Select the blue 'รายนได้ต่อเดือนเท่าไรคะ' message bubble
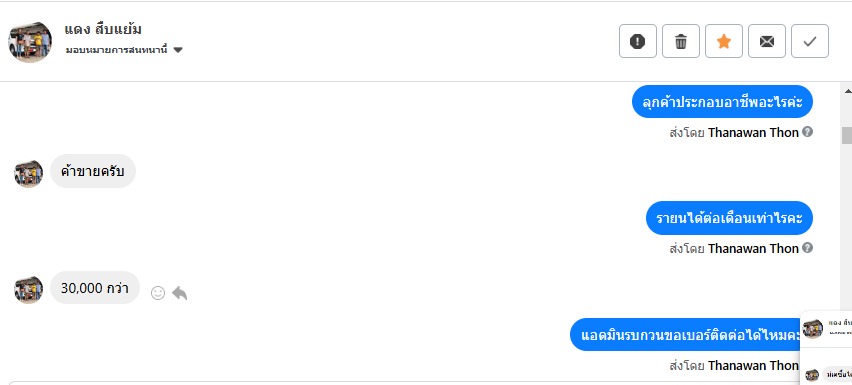The height and width of the screenshot is (385, 852). 729,218
